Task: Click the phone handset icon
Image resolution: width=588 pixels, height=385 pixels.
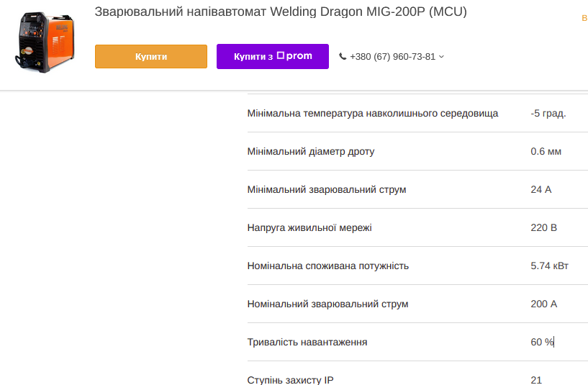Action: point(343,56)
